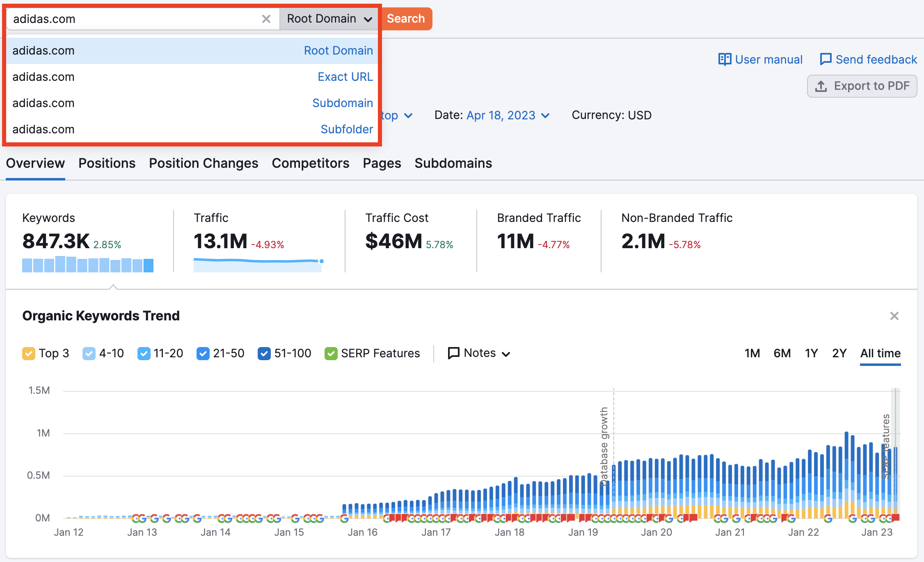Click the Database growth chart marker
The image size is (924, 562).
click(604, 446)
